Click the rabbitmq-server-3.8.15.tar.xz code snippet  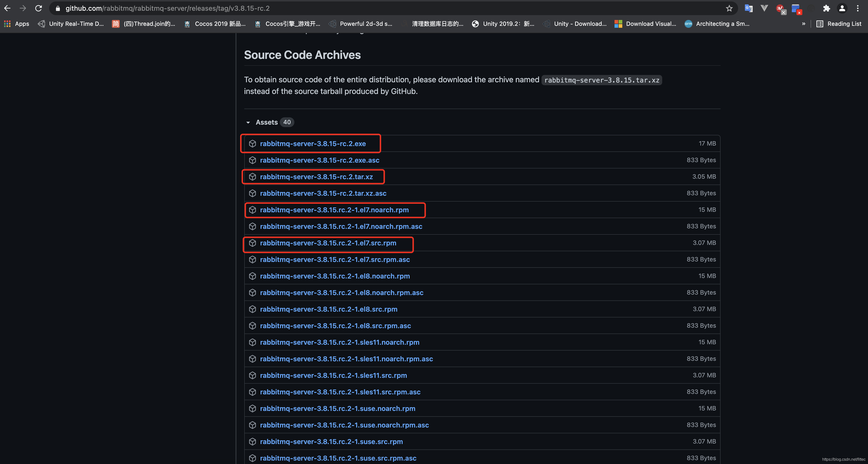(602, 80)
